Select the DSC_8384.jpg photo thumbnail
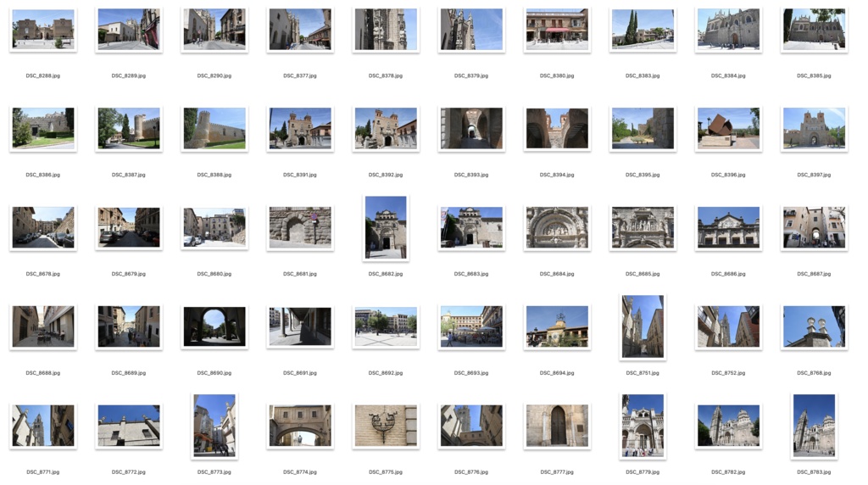The image size is (868, 485). pyautogui.click(x=728, y=30)
